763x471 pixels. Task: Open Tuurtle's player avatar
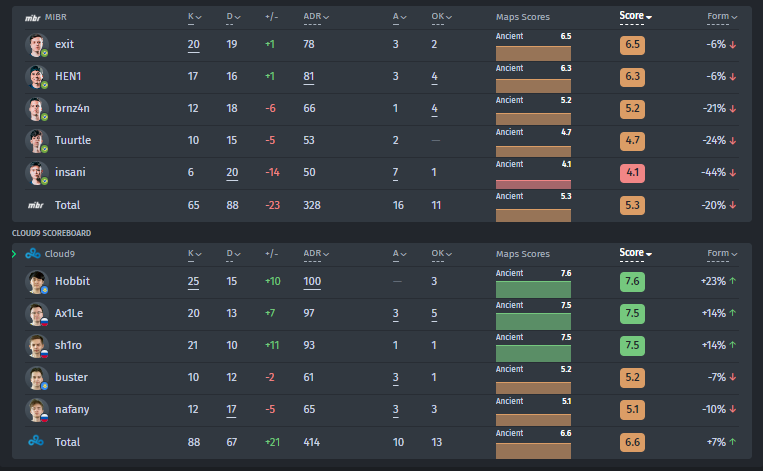pos(36,141)
